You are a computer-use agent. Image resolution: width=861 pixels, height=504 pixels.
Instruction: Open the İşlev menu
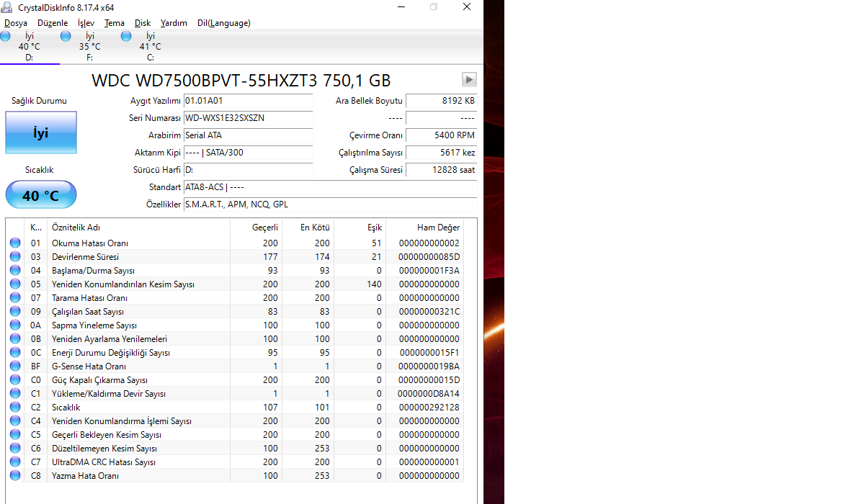[86, 23]
